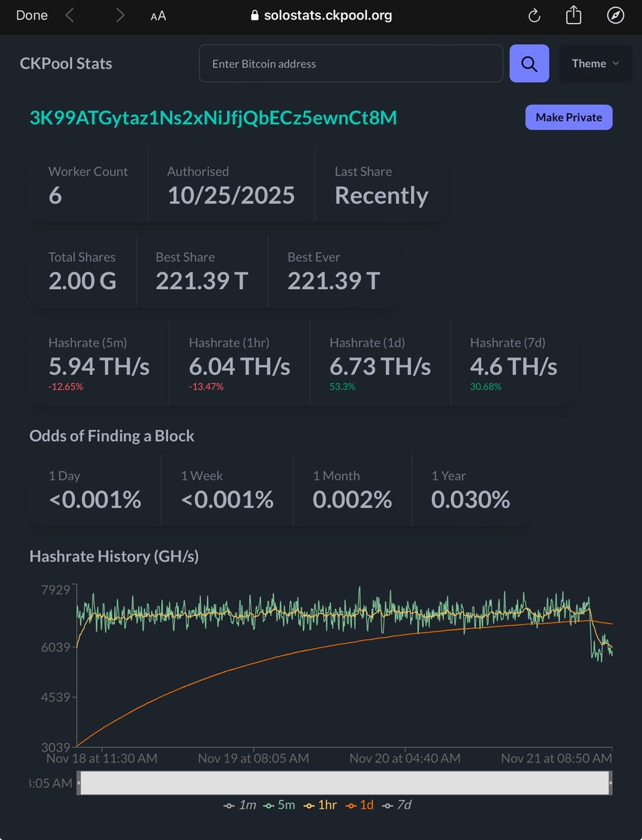Click the -13.47% change under Hashrate (1hr)
The image size is (642, 840).
[x=207, y=387]
